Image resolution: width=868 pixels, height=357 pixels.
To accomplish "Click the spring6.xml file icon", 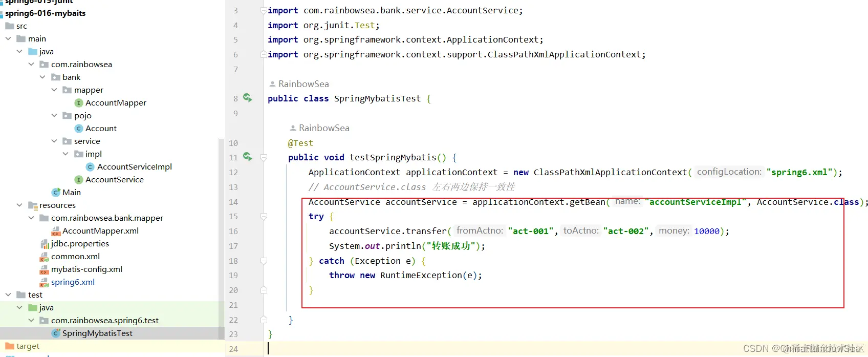I will (45, 282).
